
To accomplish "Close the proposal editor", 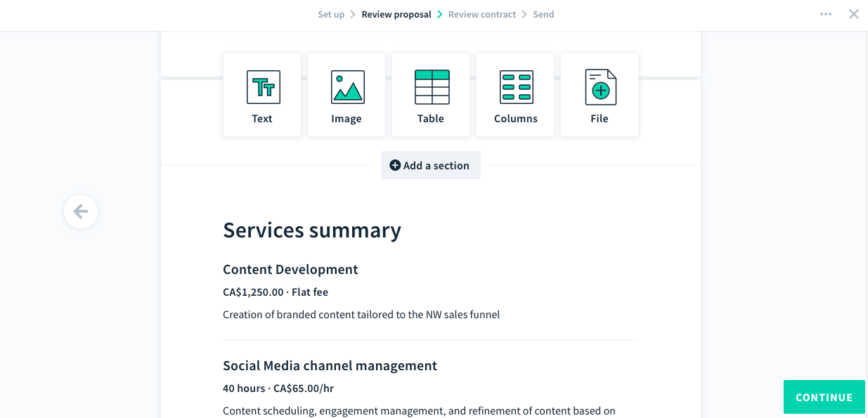I will point(854,15).
